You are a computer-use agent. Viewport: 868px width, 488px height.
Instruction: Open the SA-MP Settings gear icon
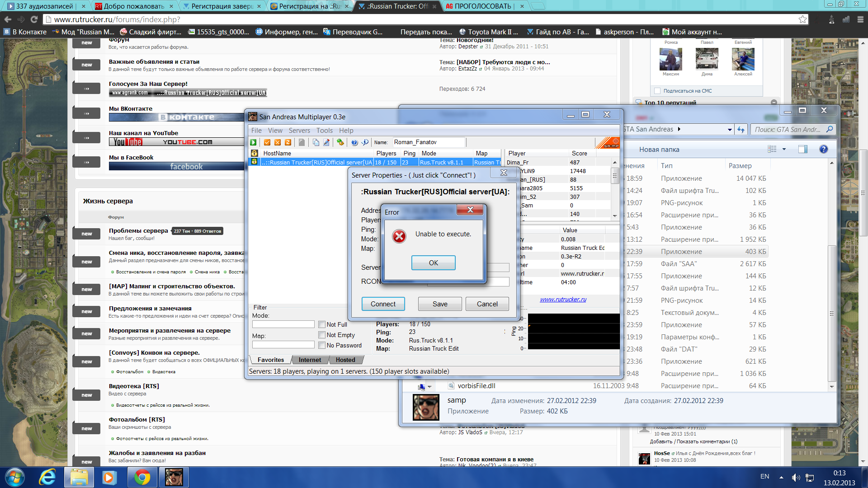(x=340, y=142)
